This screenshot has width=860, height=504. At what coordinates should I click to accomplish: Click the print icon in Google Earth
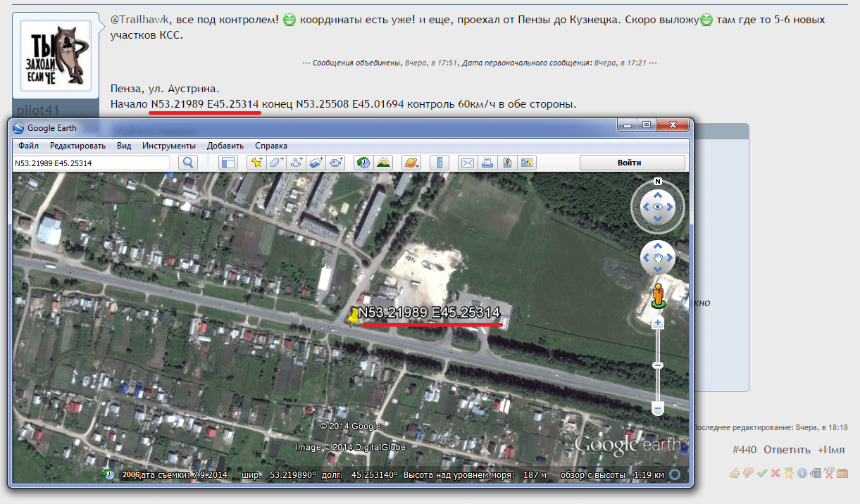[x=487, y=163]
